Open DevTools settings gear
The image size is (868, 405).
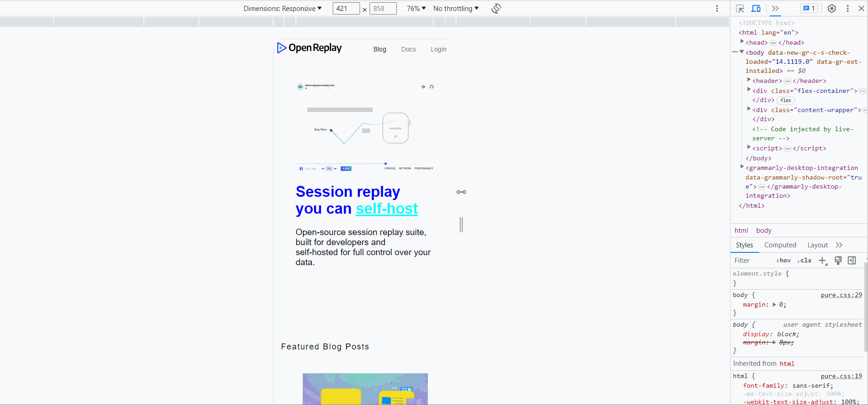point(832,9)
